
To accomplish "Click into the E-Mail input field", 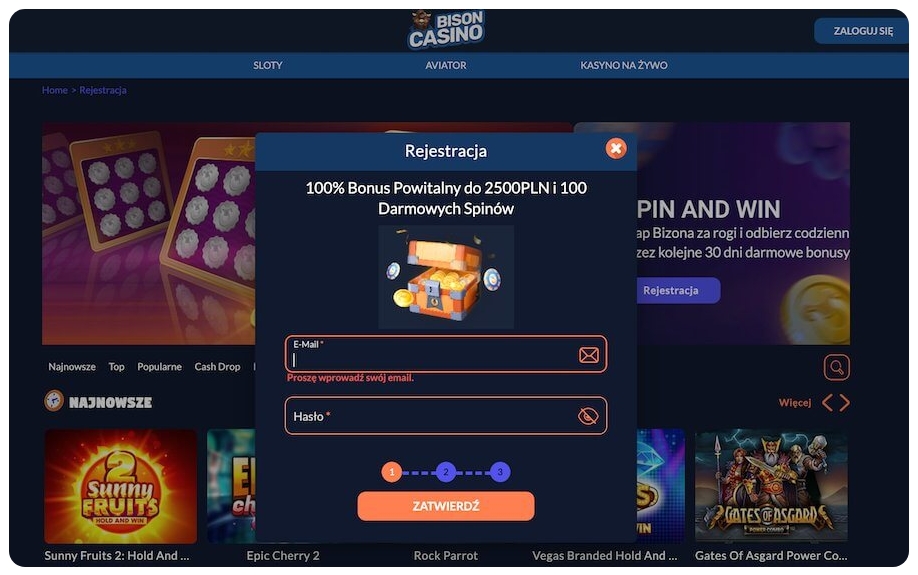I will 446,354.
